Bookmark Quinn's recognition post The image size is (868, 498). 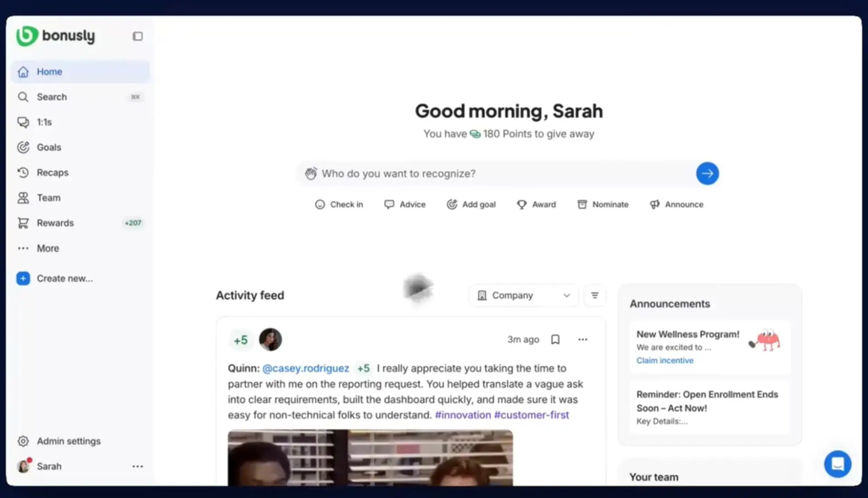tap(555, 340)
